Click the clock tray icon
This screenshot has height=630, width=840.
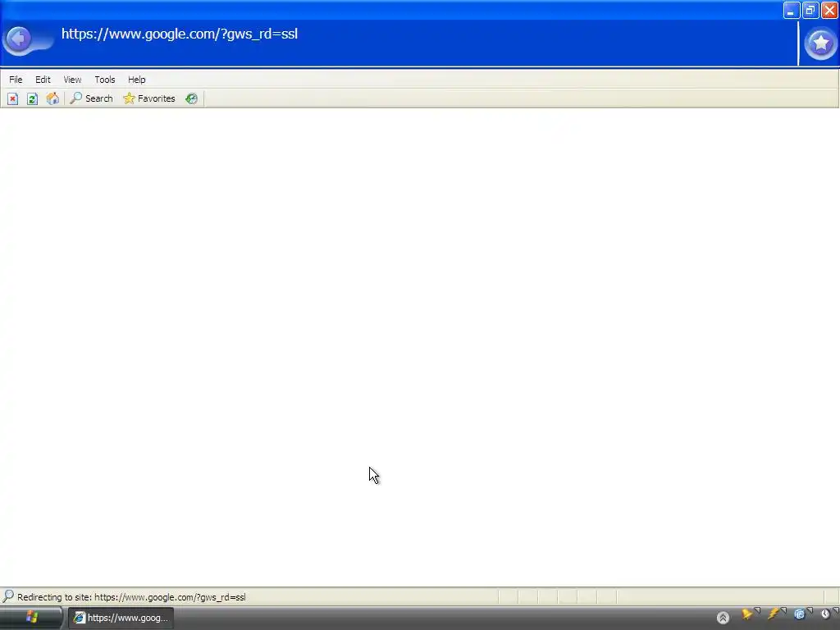click(x=825, y=614)
